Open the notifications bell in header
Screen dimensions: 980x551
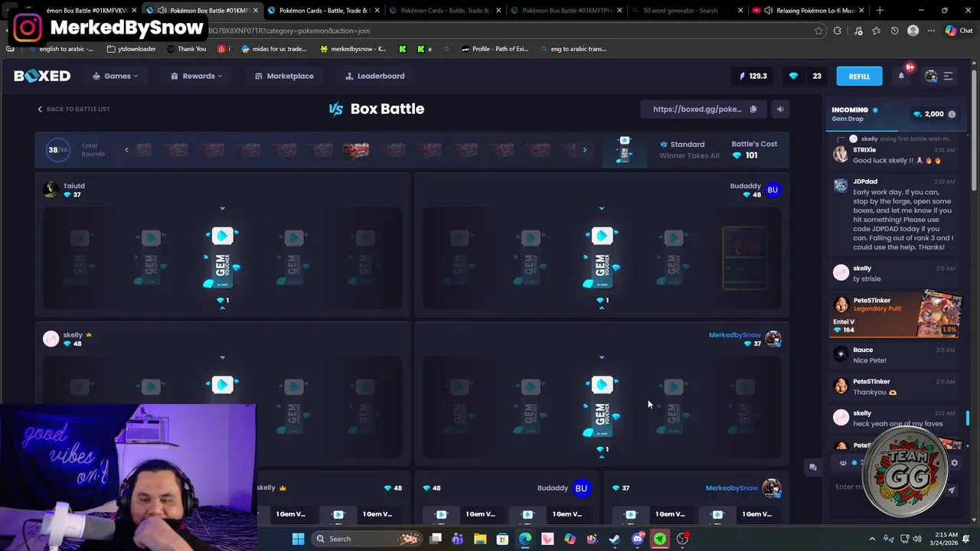901,76
